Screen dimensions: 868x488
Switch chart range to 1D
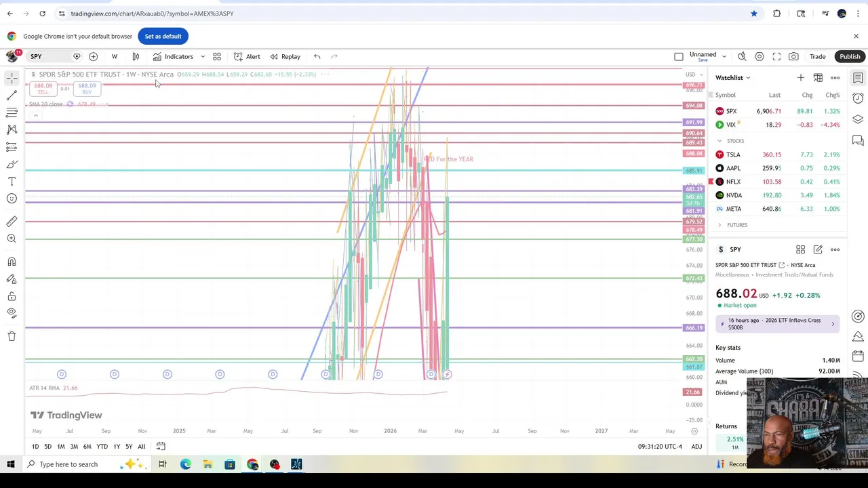35,447
